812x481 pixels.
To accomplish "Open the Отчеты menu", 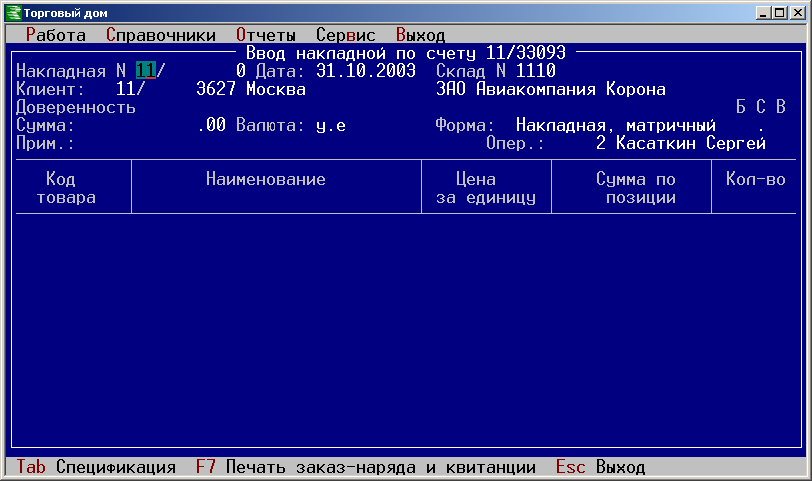I will 266,35.
